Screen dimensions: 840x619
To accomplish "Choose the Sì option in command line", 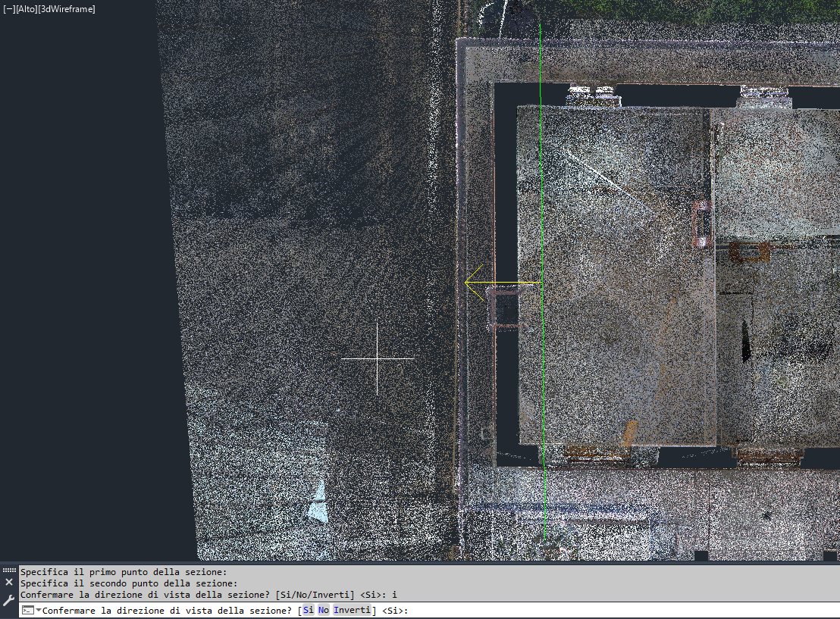I will (308, 610).
